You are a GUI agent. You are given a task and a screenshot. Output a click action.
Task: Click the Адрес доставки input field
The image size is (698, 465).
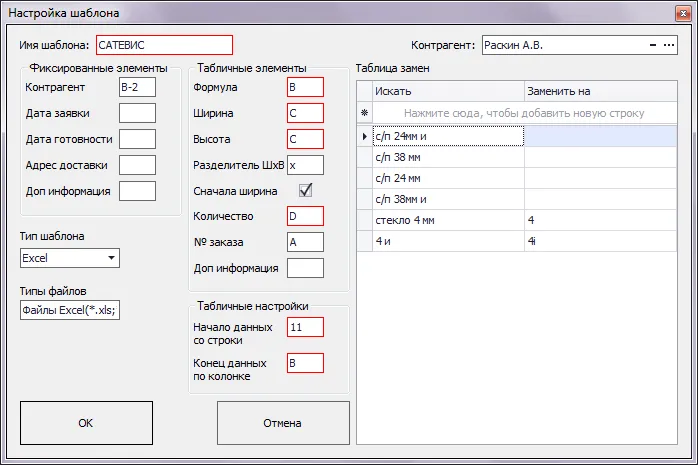coord(138,165)
